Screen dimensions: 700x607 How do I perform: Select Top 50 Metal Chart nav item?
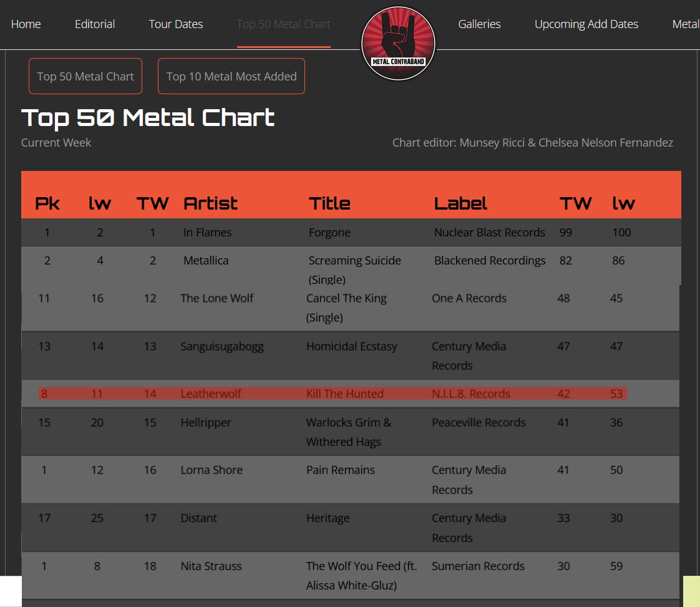pyautogui.click(x=283, y=24)
